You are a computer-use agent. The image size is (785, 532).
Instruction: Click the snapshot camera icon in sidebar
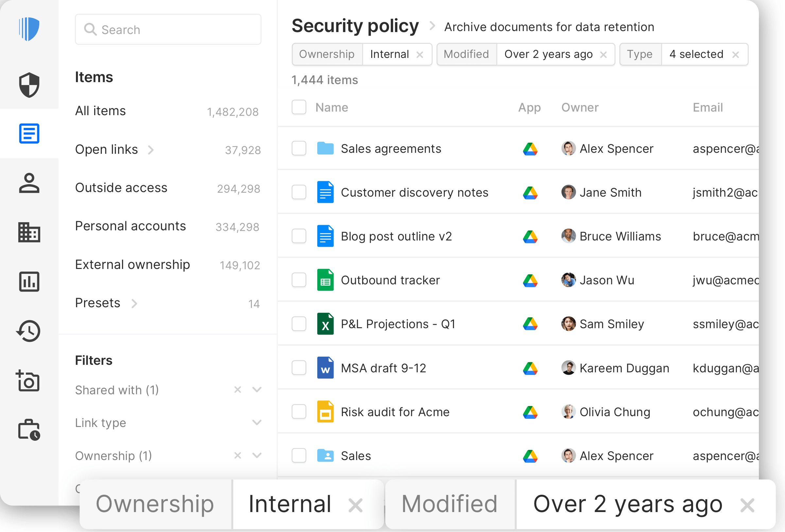28,381
